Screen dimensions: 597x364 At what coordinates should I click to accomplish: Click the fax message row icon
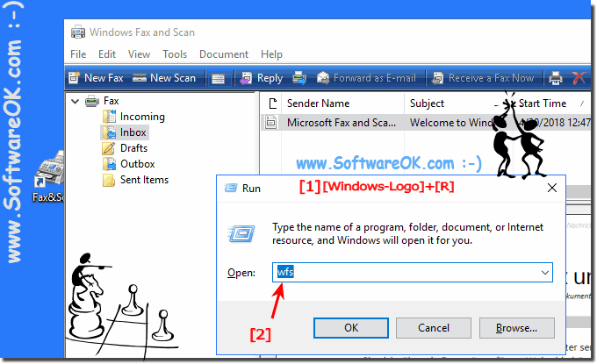pyautogui.click(x=270, y=123)
